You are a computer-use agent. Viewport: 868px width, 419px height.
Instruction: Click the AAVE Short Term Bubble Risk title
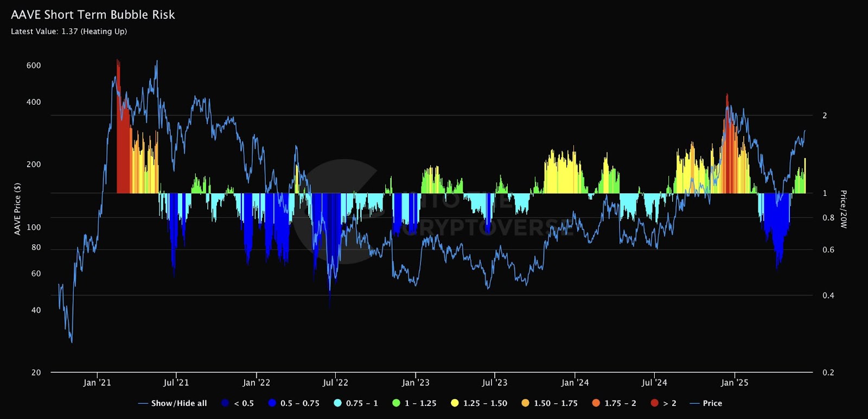[93, 15]
